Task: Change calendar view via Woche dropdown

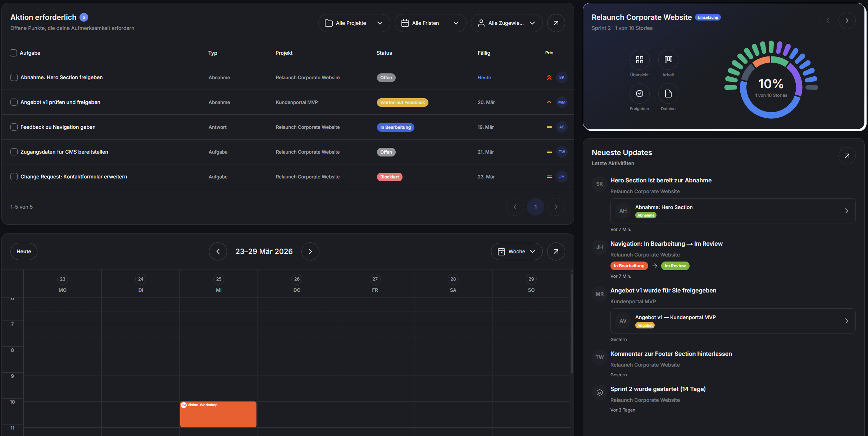Action: click(x=517, y=251)
